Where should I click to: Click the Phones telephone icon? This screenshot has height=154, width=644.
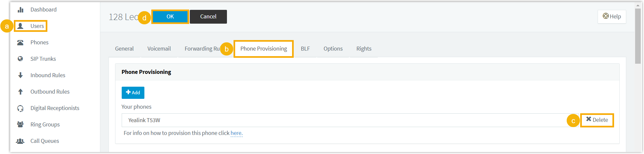click(20, 42)
